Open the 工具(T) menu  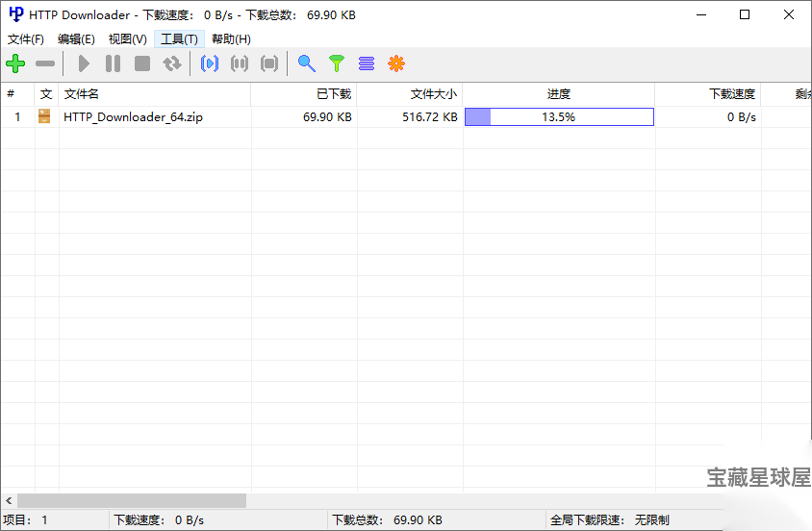179,39
